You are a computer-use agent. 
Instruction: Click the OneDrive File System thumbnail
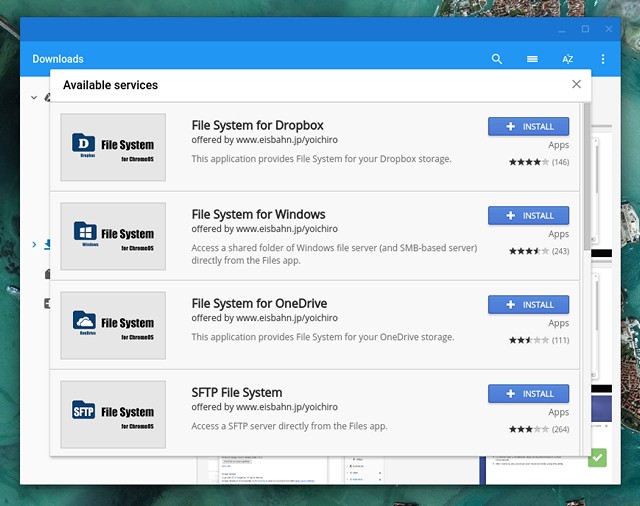pyautogui.click(x=113, y=325)
